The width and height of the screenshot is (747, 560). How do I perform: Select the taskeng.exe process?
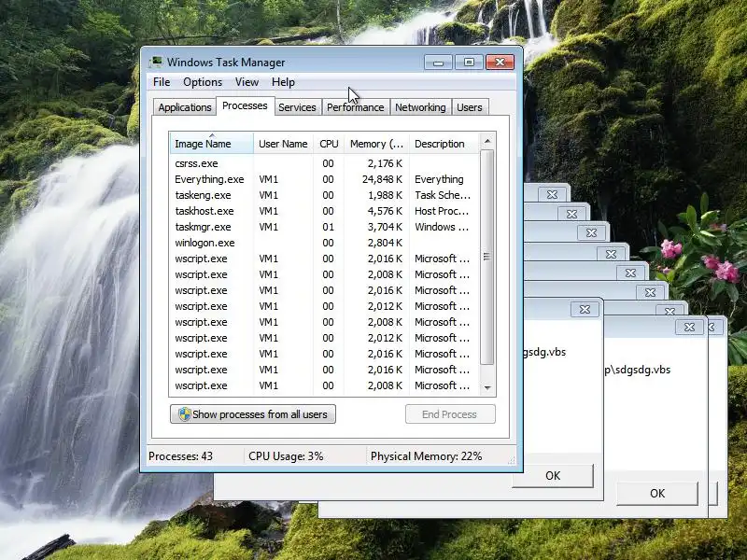(x=324, y=195)
